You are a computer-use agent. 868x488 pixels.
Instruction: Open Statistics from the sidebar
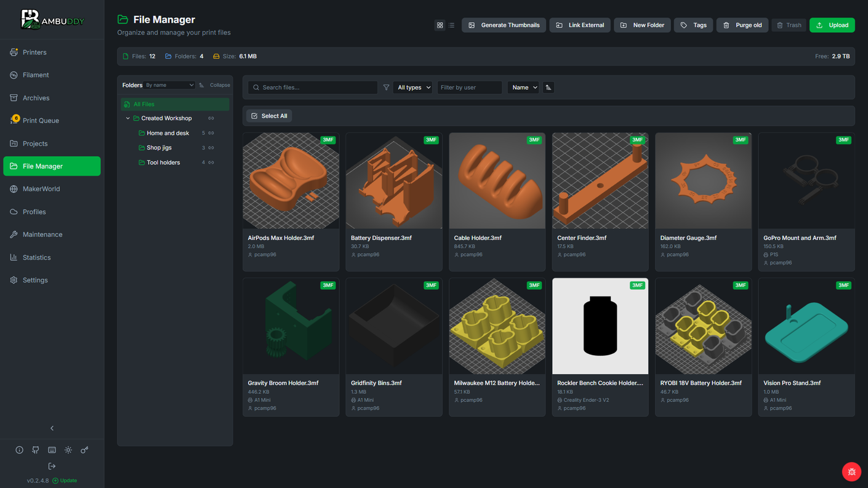pyautogui.click(x=52, y=257)
